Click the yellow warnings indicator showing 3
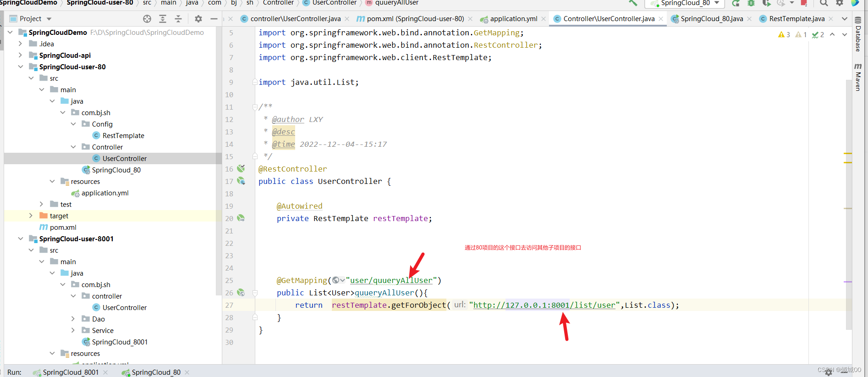868x377 pixels. coord(784,34)
